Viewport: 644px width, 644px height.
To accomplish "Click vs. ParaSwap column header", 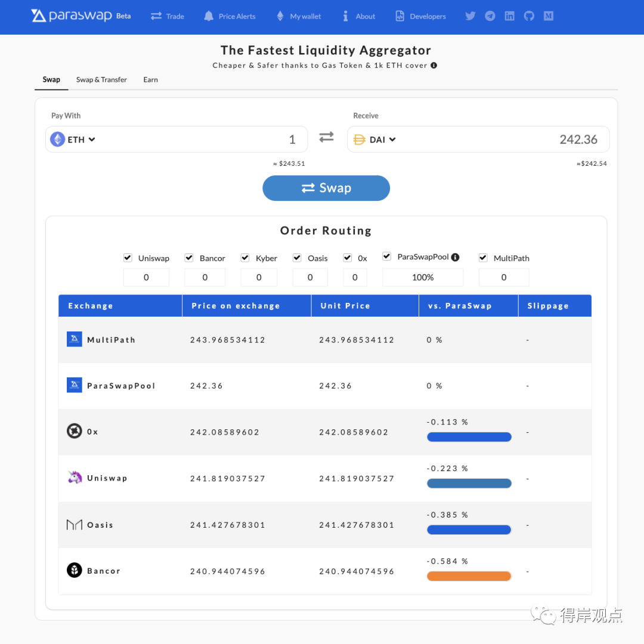I will (x=468, y=305).
